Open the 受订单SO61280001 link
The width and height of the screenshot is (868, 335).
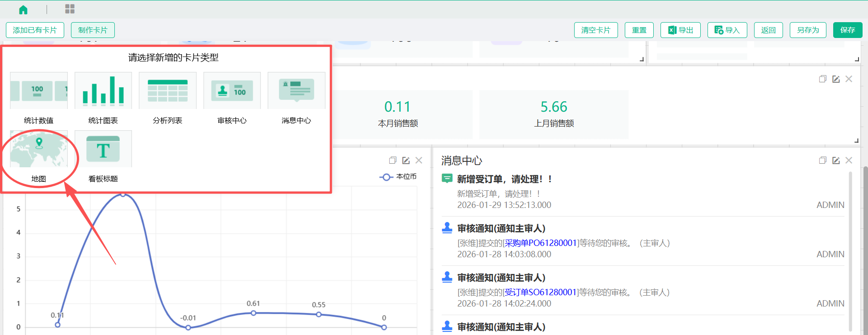[x=541, y=293]
